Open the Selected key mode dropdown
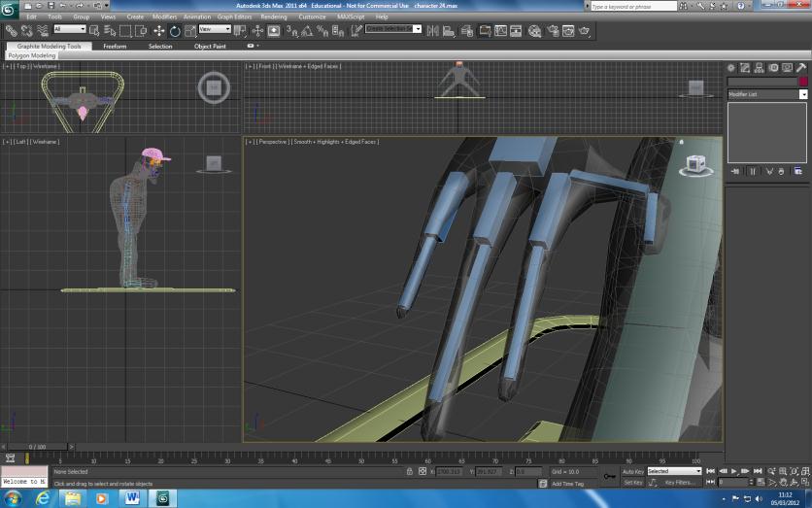This screenshot has width=812, height=508. point(674,471)
